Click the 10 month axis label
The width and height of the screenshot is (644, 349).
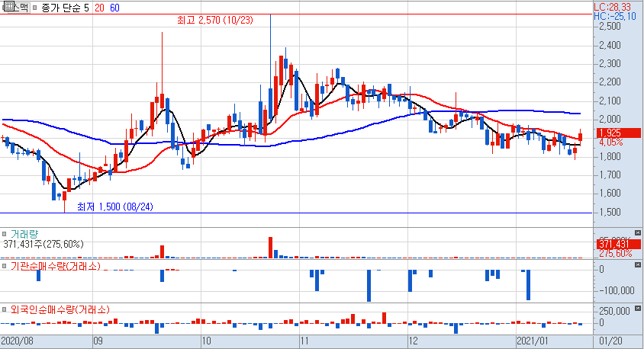206,341
